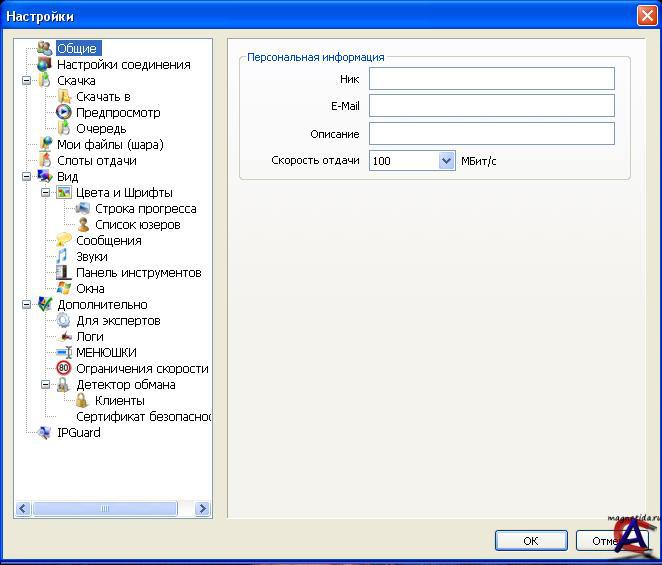Click the Windows flag icon for Окна
This screenshot has width=662, height=565.
(x=64, y=289)
